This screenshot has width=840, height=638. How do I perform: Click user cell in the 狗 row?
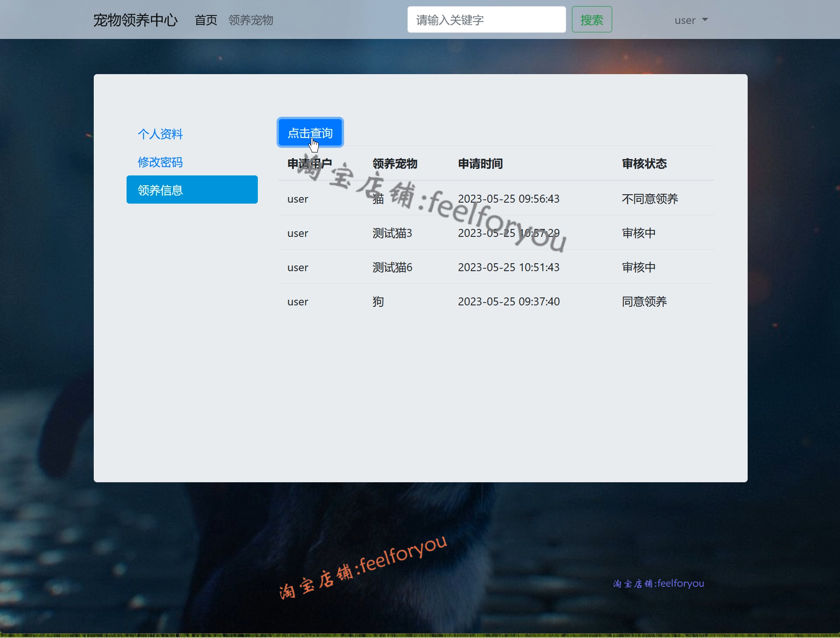coord(298,302)
